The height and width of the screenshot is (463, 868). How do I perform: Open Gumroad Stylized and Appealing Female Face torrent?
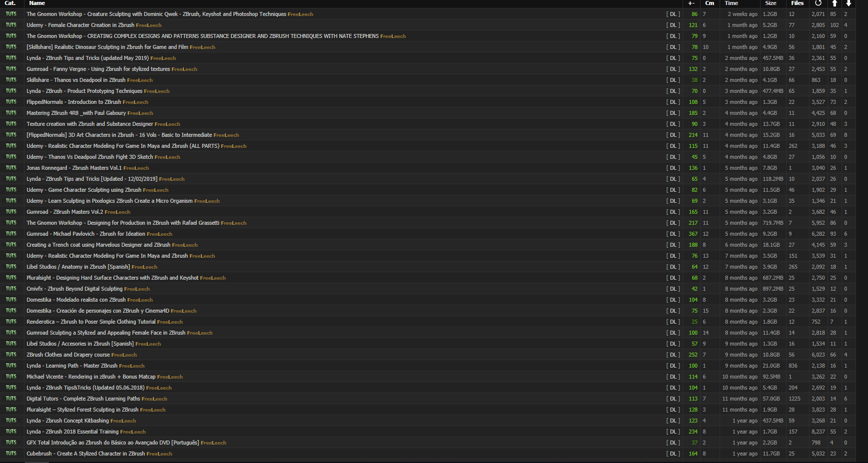point(106,333)
